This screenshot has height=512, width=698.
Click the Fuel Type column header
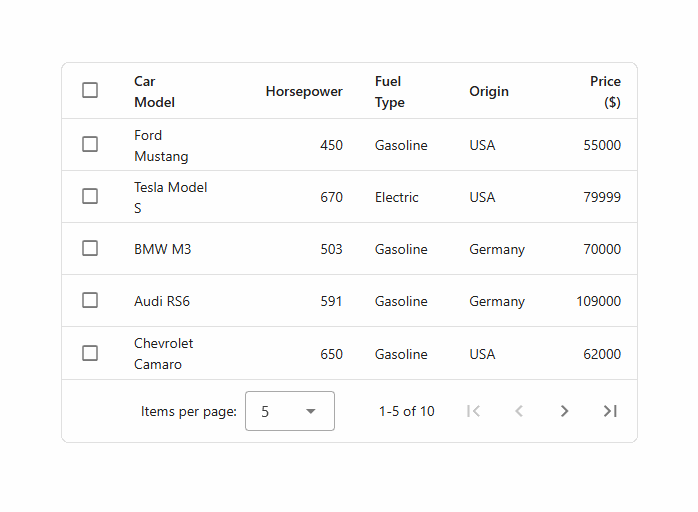[390, 91]
